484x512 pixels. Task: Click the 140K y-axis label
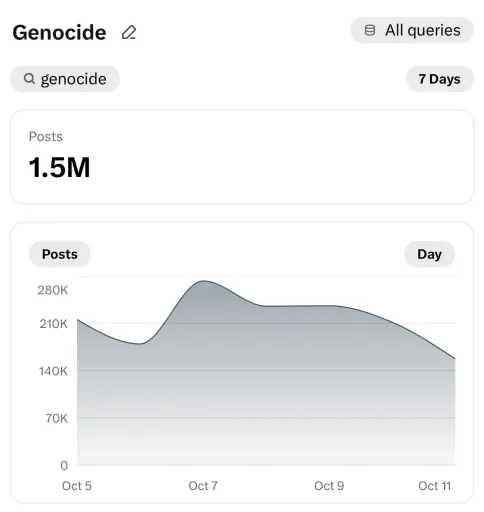53,371
